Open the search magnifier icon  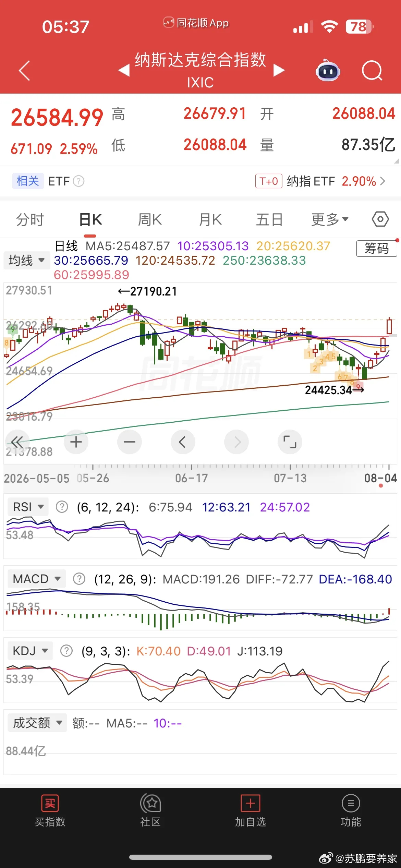tap(372, 71)
